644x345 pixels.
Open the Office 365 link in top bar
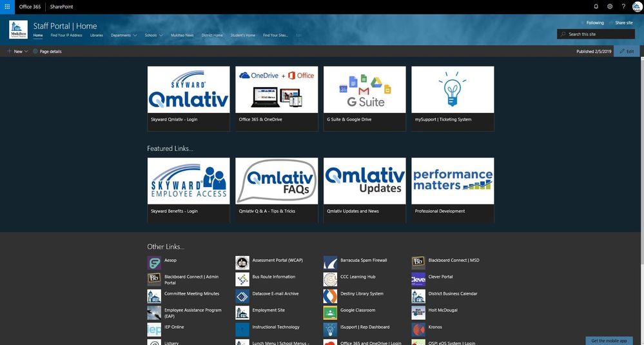click(30, 7)
